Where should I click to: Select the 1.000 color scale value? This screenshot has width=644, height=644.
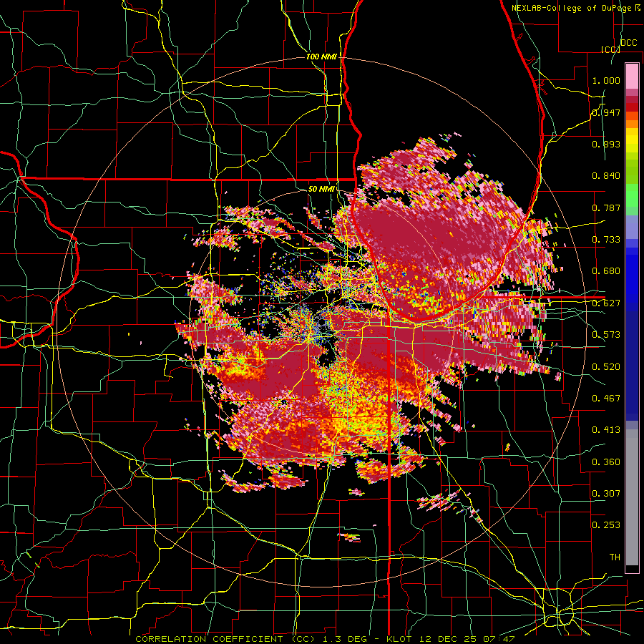point(606,80)
